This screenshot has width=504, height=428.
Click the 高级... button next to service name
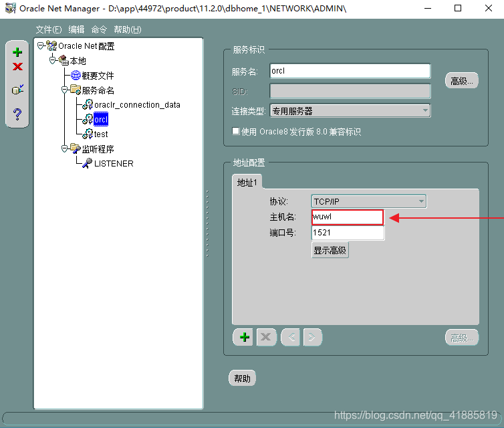pyautogui.click(x=462, y=81)
